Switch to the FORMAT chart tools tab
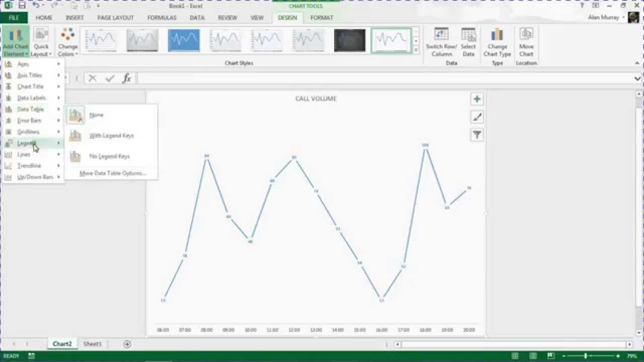 click(x=321, y=18)
